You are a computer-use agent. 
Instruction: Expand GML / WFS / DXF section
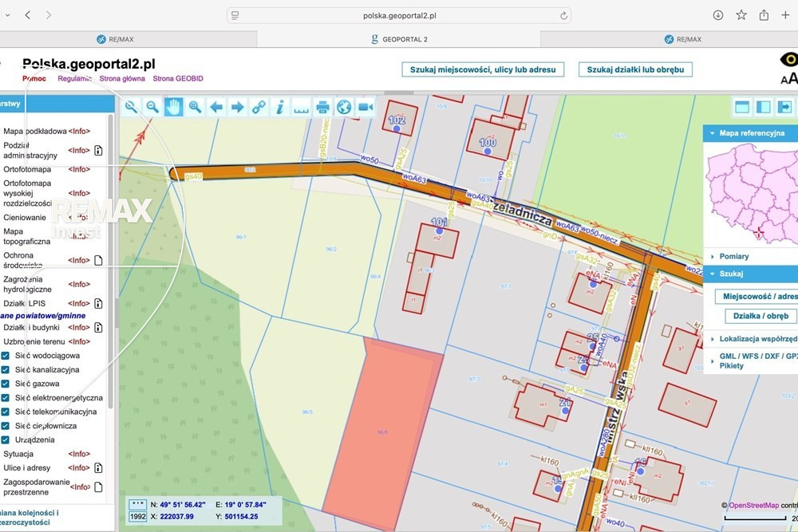coord(753,361)
